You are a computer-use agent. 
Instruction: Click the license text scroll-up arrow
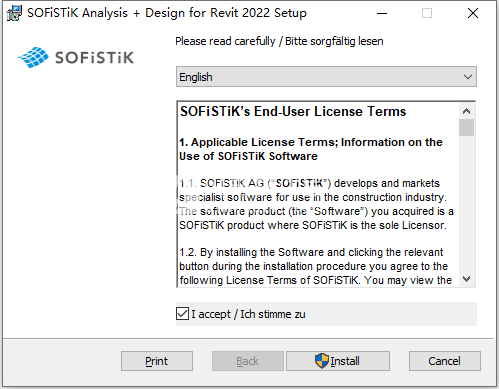(x=466, y=111)
